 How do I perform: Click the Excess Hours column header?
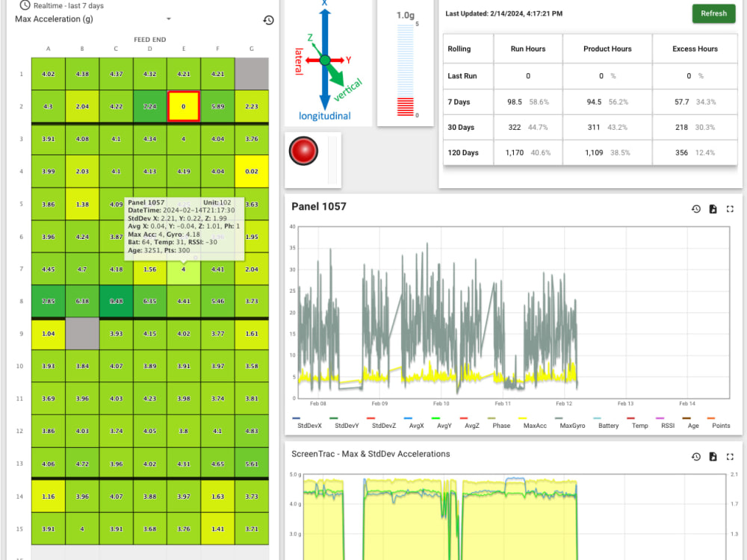tap(695, 49)
